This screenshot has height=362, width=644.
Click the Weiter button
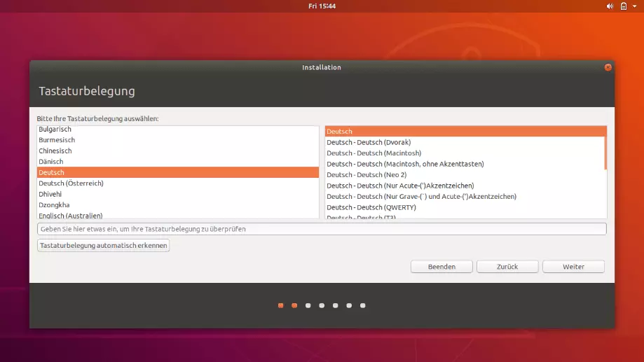pos(573,267)
